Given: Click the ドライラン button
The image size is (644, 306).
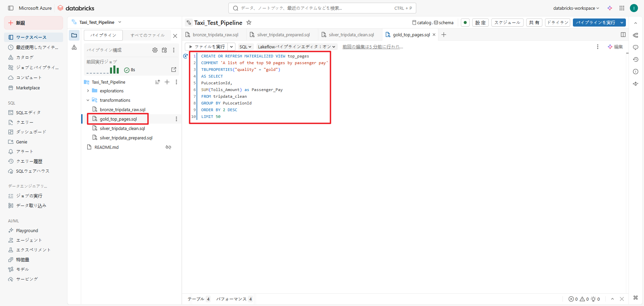Looking at the screenshot, I should tap(557, 23).
